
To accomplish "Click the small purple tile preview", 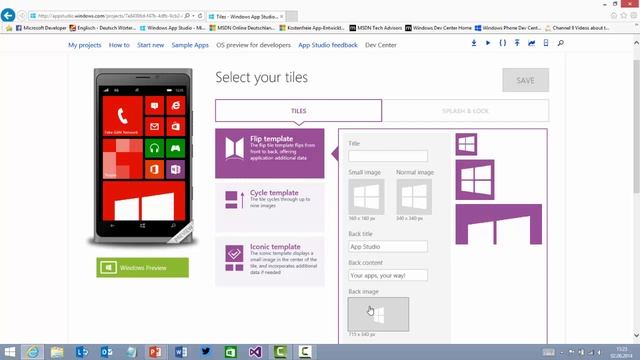I will coord(466,144).
